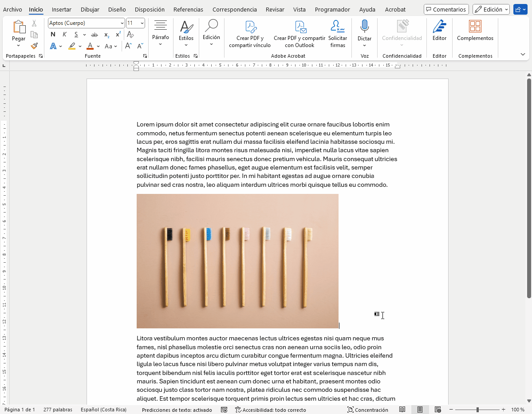Open the Insertar ribbon tab

point(61,9)
